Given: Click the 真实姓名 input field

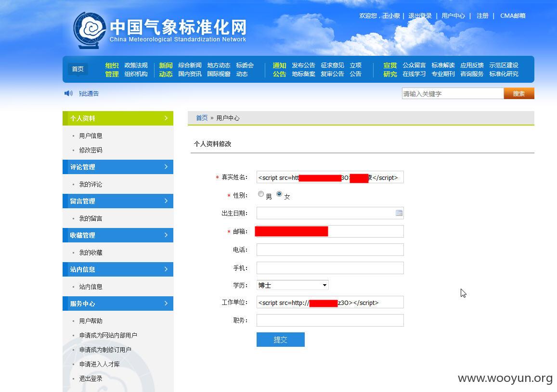Looking at the screenshot, I should pyautogui.click(x=330, y=177).
